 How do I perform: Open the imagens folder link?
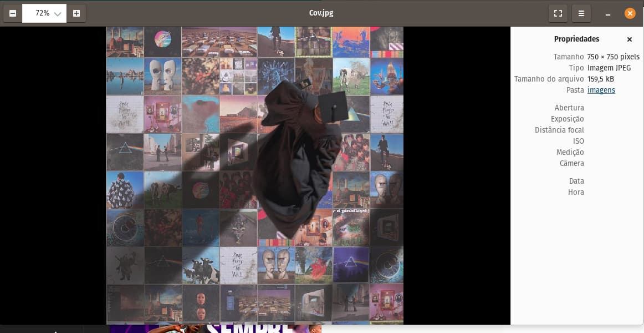point(601,90)
